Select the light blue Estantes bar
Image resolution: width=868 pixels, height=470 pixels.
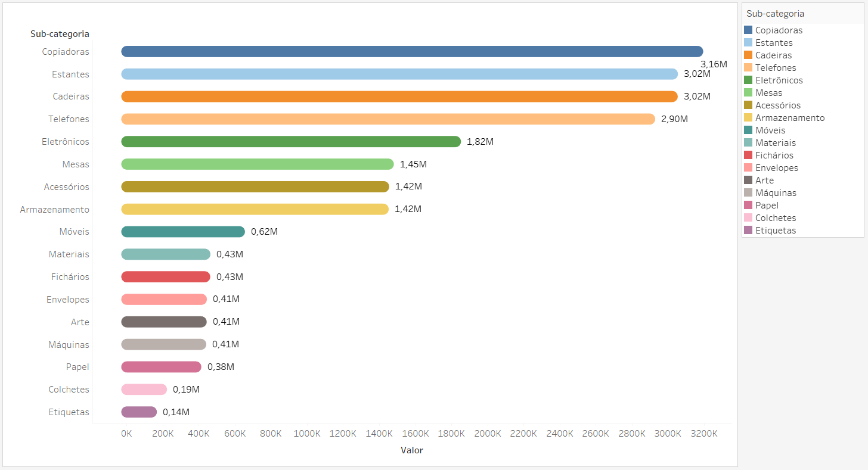(x=399, y=74)
